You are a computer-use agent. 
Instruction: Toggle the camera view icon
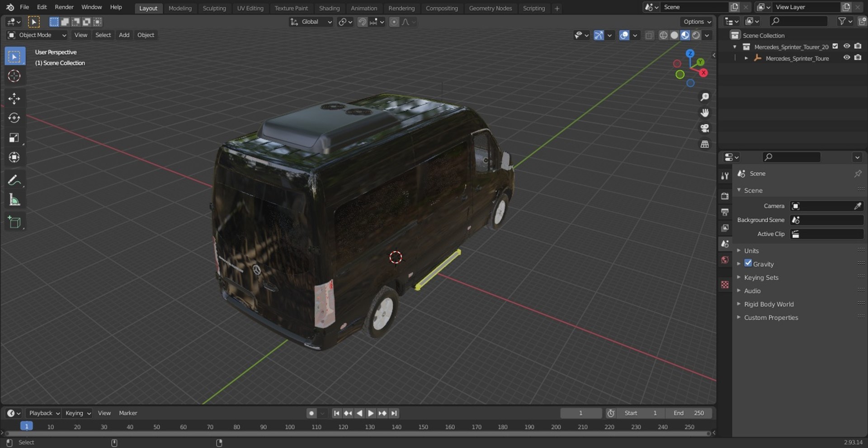pos(704,128)
